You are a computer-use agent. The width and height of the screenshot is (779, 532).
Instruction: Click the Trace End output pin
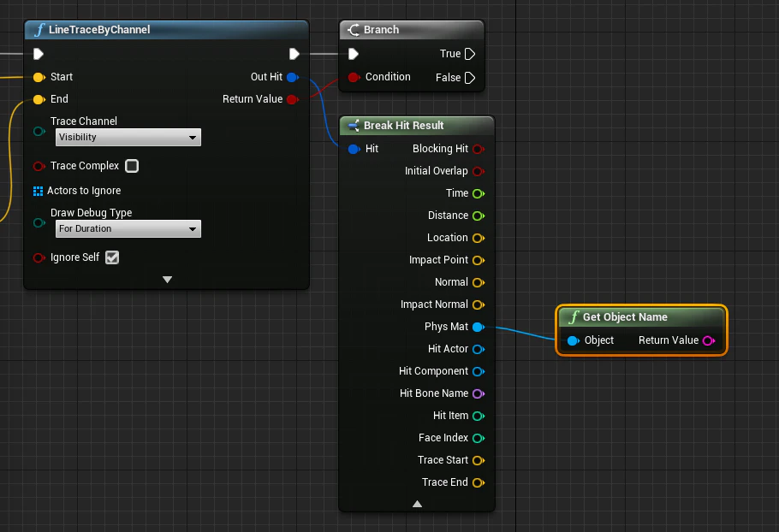coord(479,482)
